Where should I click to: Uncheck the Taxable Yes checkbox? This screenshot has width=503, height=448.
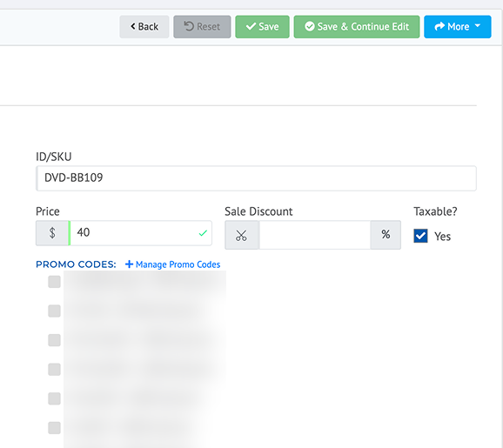pyautogui.click(x=420, y=236)
